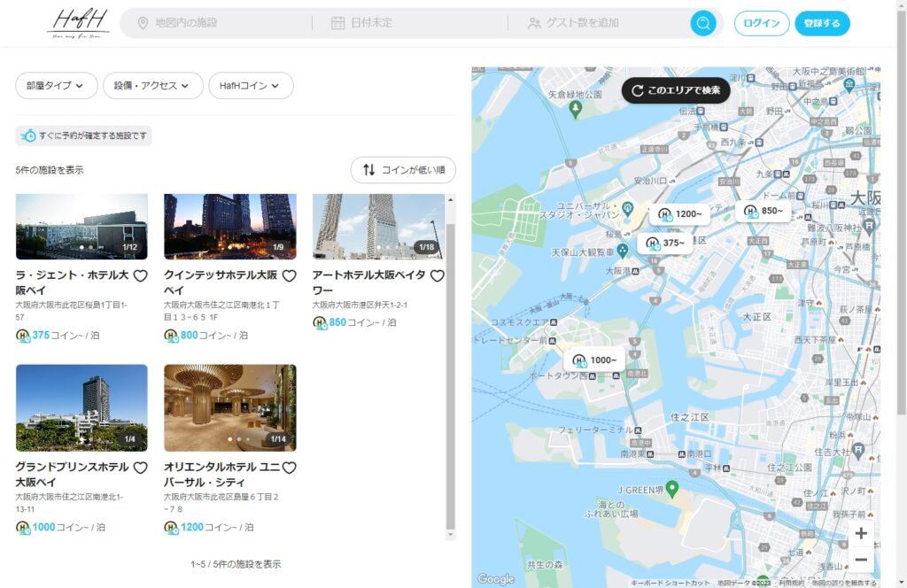
Task: Click the 矢倉緑地公園 map pin
Action: point(575,108)
